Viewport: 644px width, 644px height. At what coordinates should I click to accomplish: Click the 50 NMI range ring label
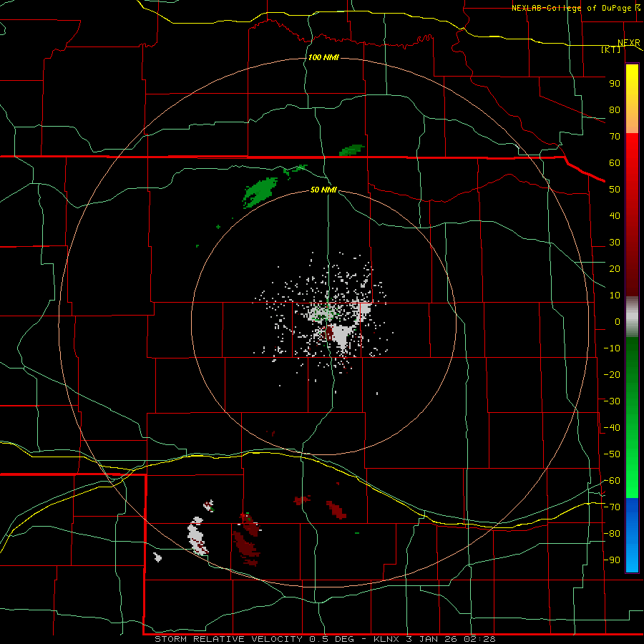(x=323, y=190)
